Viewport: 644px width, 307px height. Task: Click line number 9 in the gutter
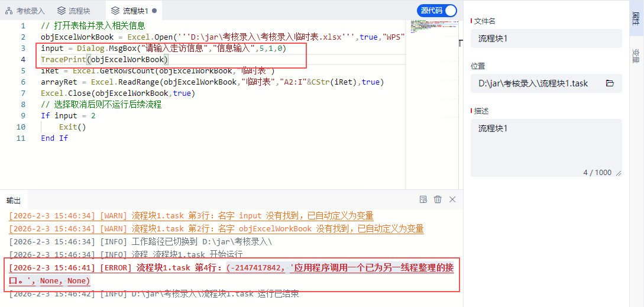point(23,115)
